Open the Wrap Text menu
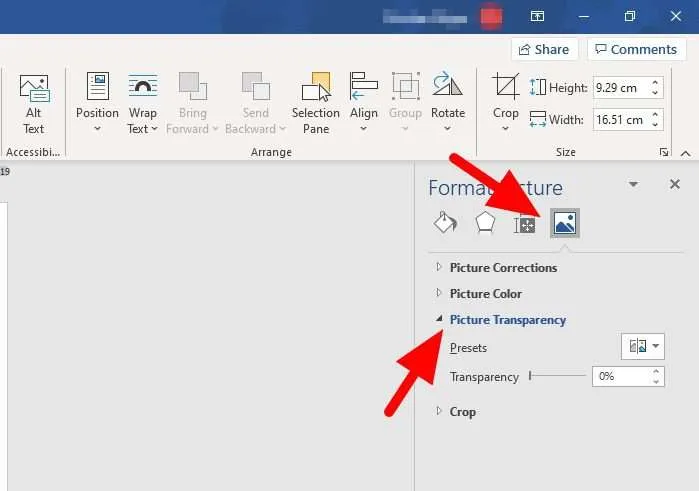Screen dimensions: 699x491 click(x=143, y=104)
